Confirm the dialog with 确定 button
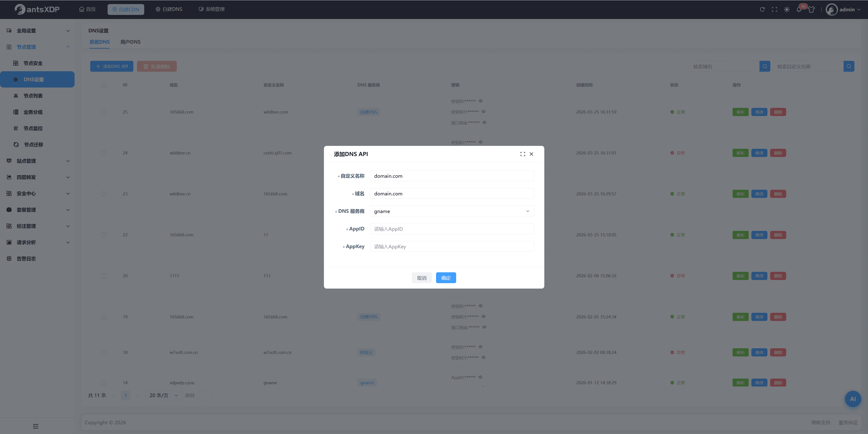This screenshot has height=434, width=868. click(446, 278)
